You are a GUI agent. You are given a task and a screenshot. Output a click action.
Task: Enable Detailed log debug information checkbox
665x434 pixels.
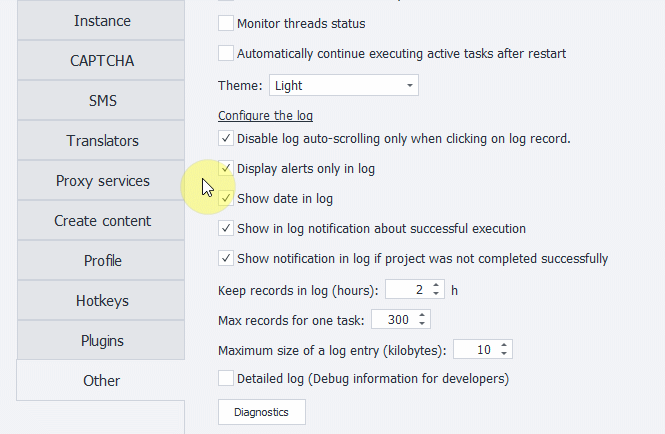226,378
